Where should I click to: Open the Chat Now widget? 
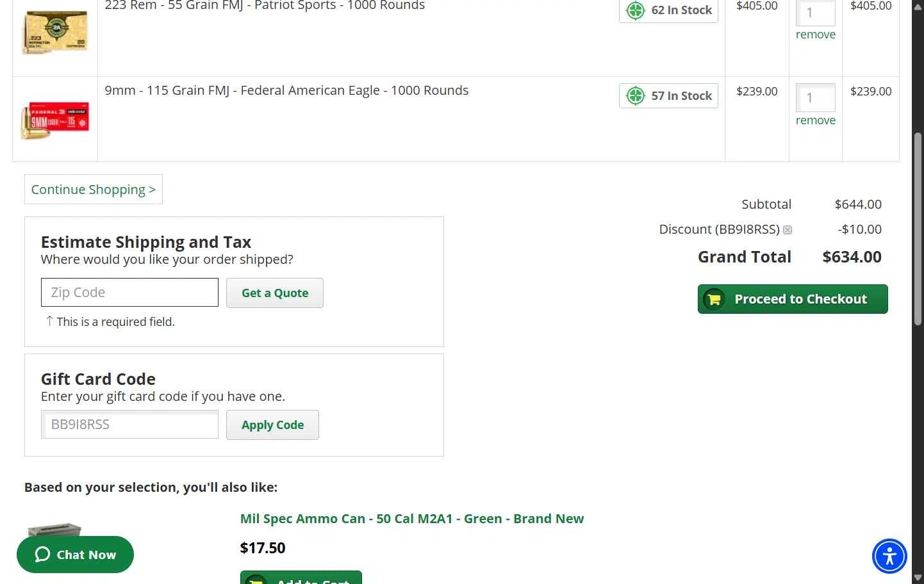(x=75, y=555)
